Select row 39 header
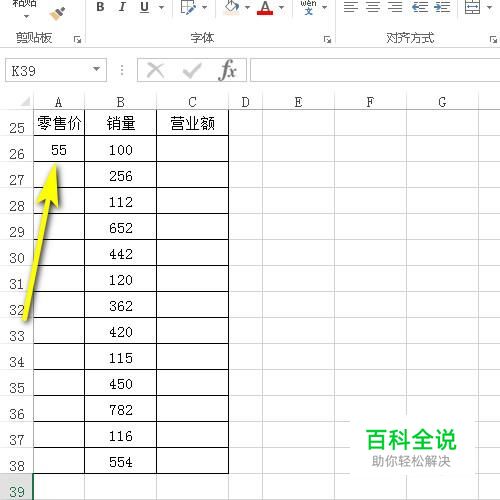This screenshot has height=500, width=500. 17,487
